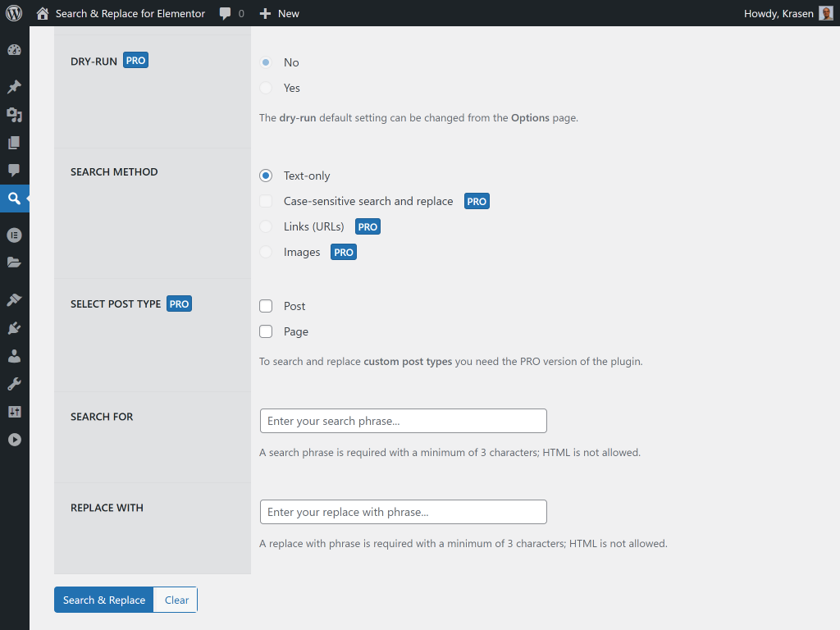The image size is (840, 630).
Task: Click PRO badge beside Images
Action: (344, 253)
